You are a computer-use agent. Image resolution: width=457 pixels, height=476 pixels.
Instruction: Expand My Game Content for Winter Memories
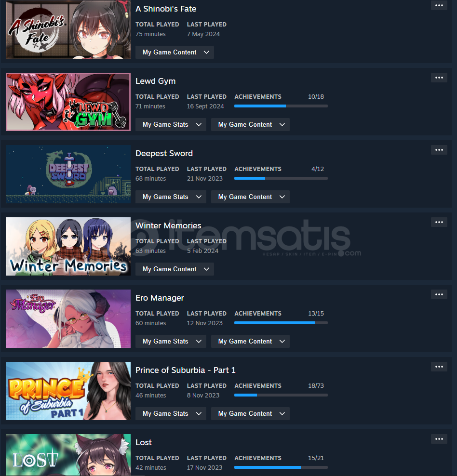pos(175,269)
